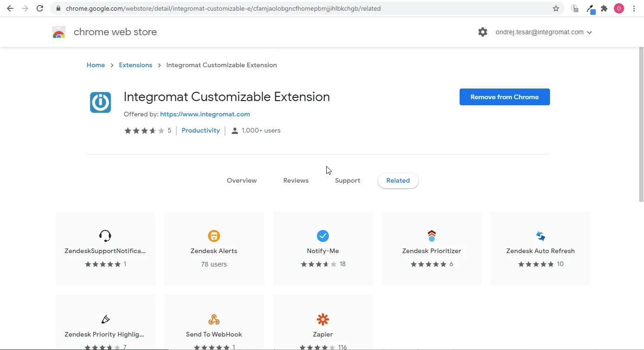Open the Zendesk Alerts orange icon
This screenshot has width=644, height=350.
pyautogui.click(x=214, y=236)
